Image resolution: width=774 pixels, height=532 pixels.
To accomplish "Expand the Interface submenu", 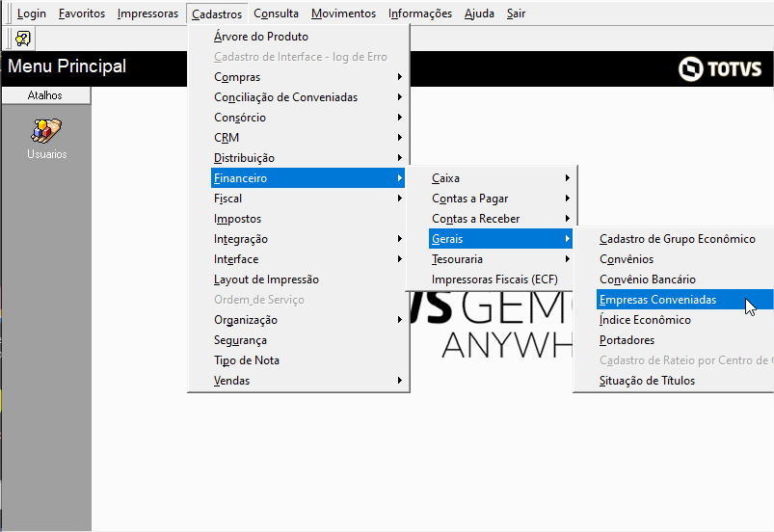I will [307, 259].
